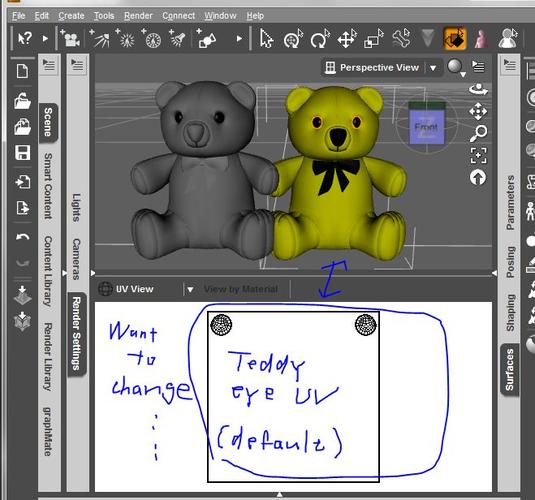Activate the Universal manipulator tool
Screen dimensions: 535x500
pyautogui.click(x=293, y=39)
